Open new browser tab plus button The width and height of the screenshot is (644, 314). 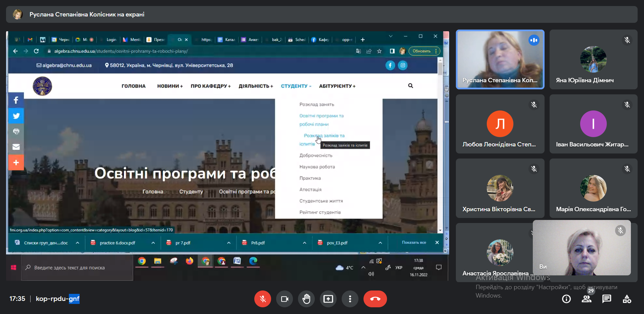click(362, 40)
